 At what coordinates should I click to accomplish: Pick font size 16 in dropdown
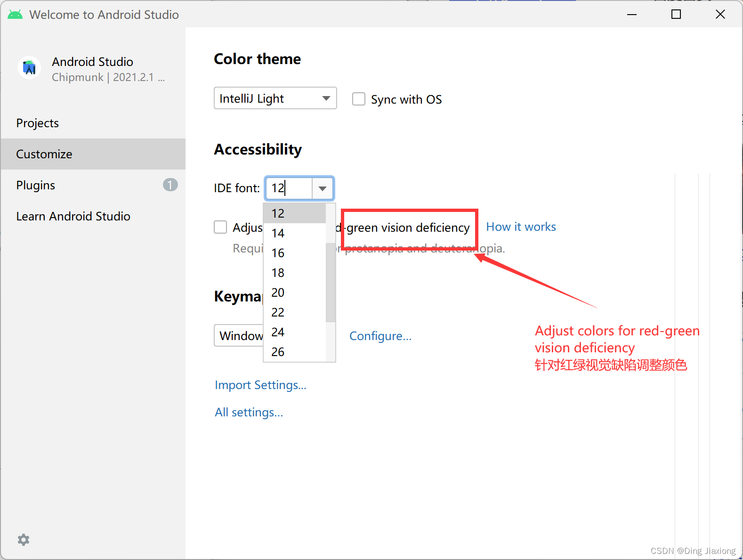295,253
